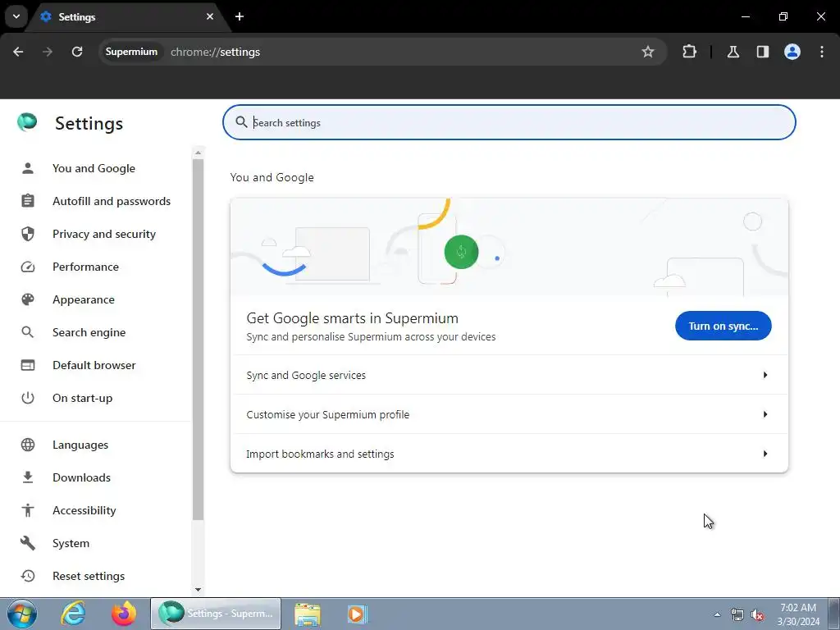Click the palette icon for Appearance
The image size is (840, 630).
(28, 299)
